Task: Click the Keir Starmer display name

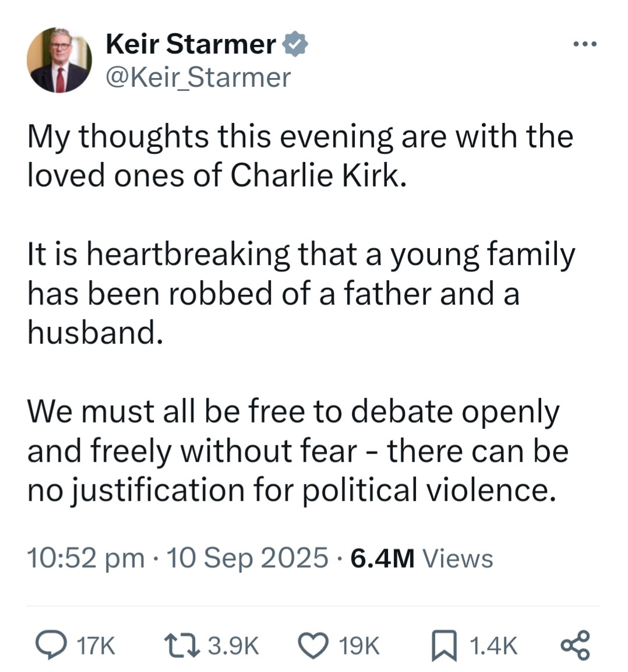Action: tap(191, 44)
